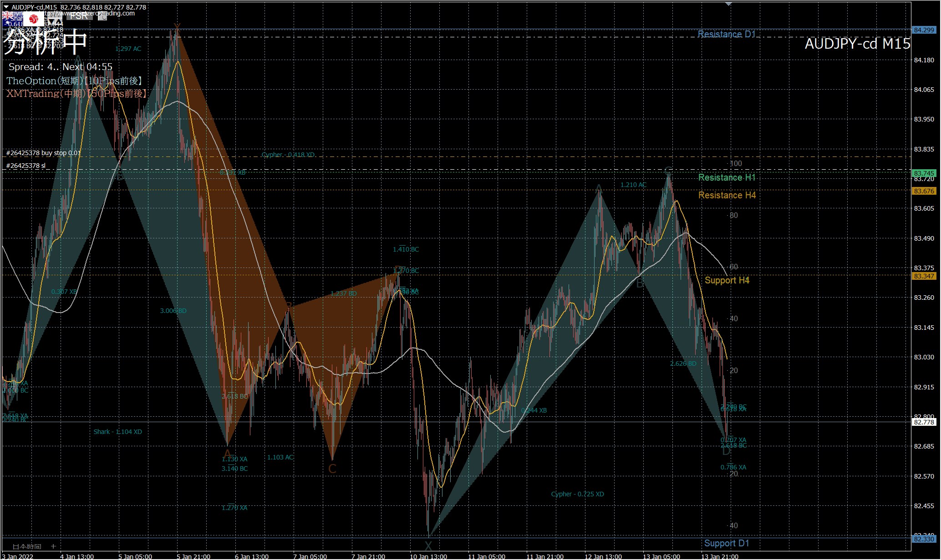Click the current price 82.778 label
The width and height of the screenshot is (941, 560).
(924, 422)
